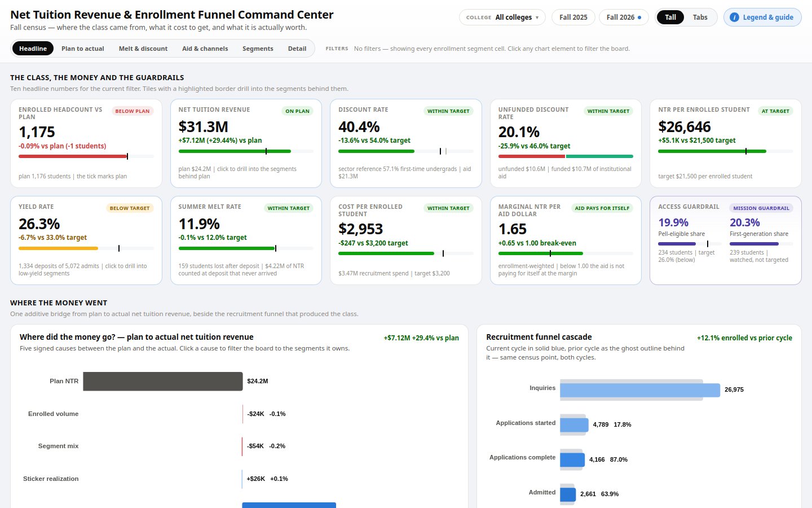Click the Unfunded Discount Rate split bar
This screenshot has width=812, height=508.
click(x=566, y=156)
